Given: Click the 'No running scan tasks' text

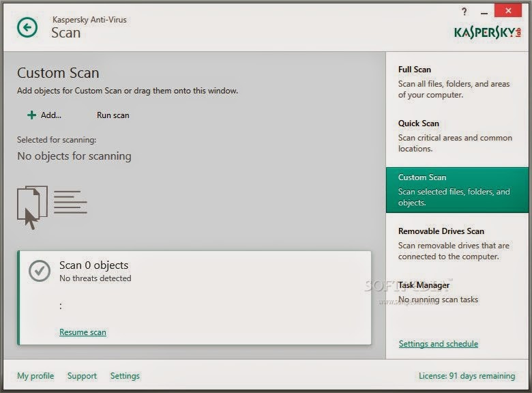Looking at the screenshot, I should pos(438,300).
